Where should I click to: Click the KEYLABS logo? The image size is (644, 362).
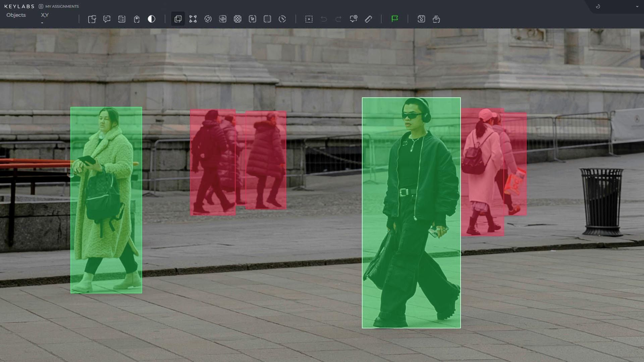point(19,6)
